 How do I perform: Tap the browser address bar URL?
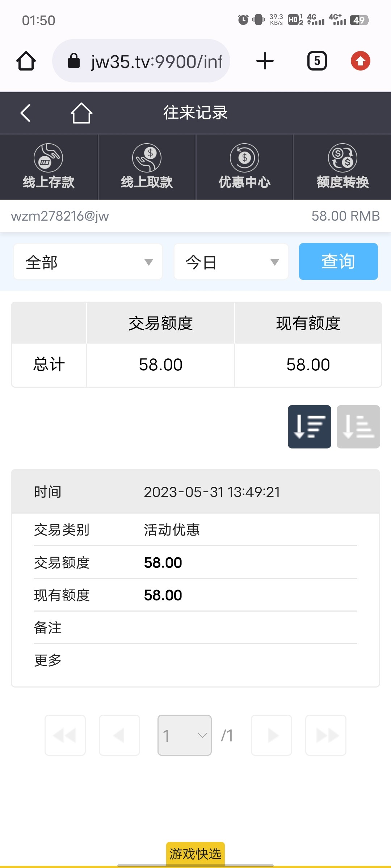(156, 61)
